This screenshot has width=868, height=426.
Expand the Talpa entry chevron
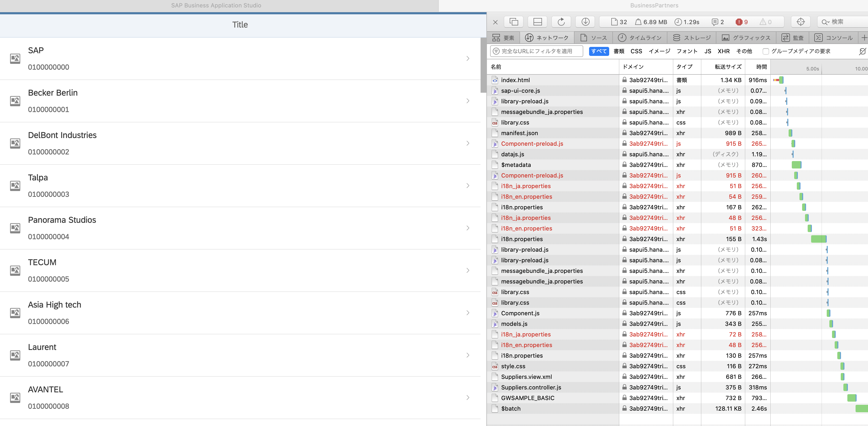tap(468, 185)
